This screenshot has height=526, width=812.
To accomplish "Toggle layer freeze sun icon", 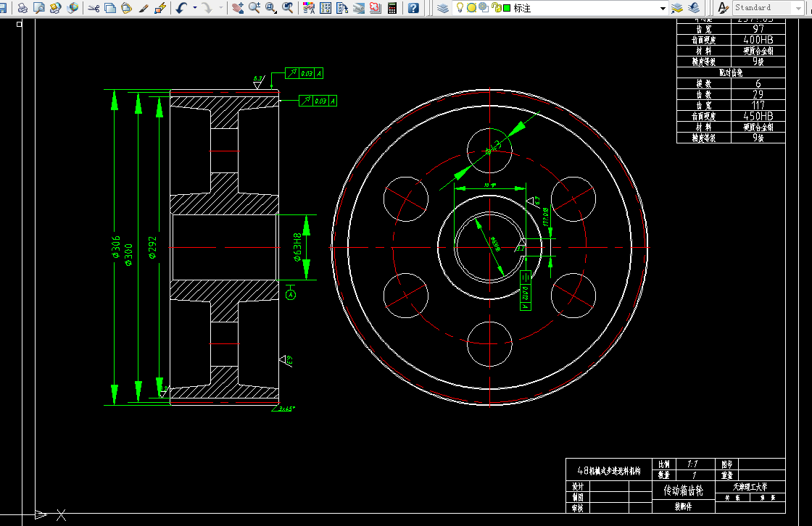I will click(471, 8).
